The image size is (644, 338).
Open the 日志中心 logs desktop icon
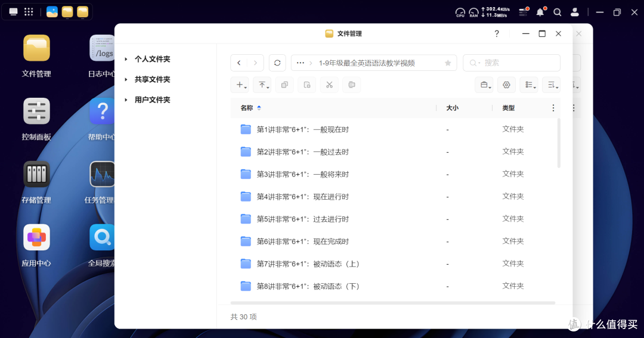(x=102, y=48)
